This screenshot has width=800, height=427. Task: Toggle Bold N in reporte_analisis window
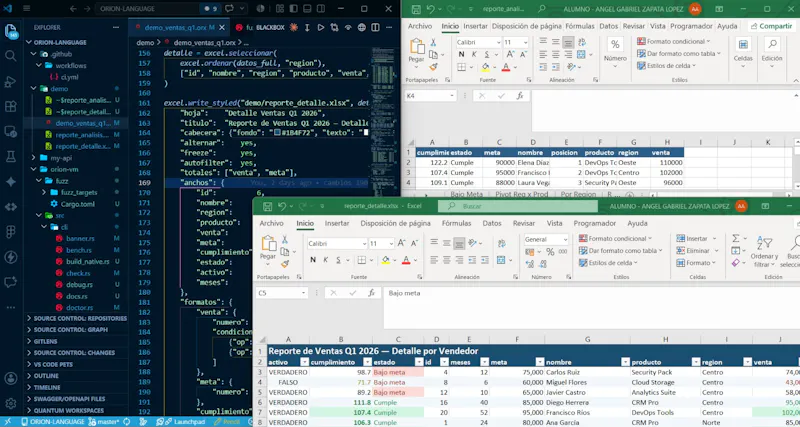tap(461, 54)
